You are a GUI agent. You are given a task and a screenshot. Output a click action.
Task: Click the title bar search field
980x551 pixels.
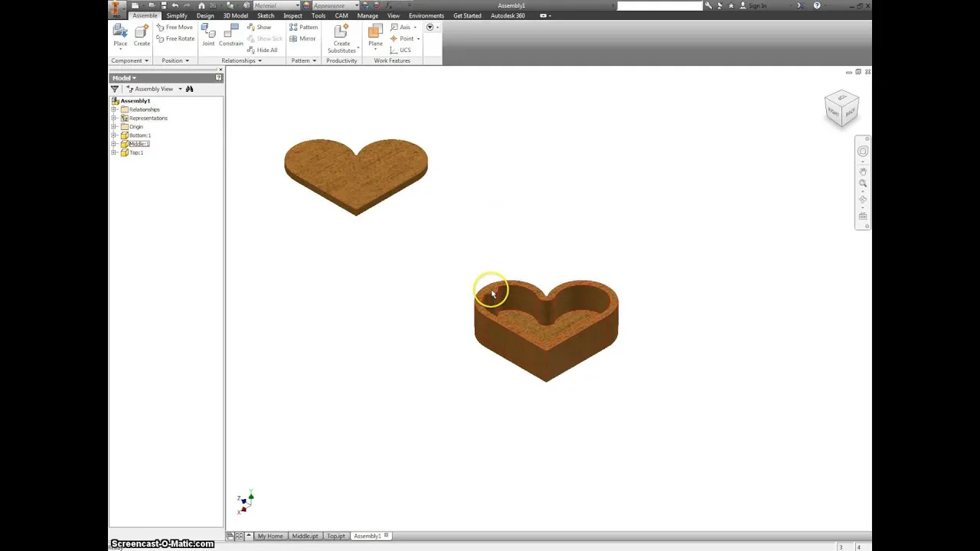(659, 5)
